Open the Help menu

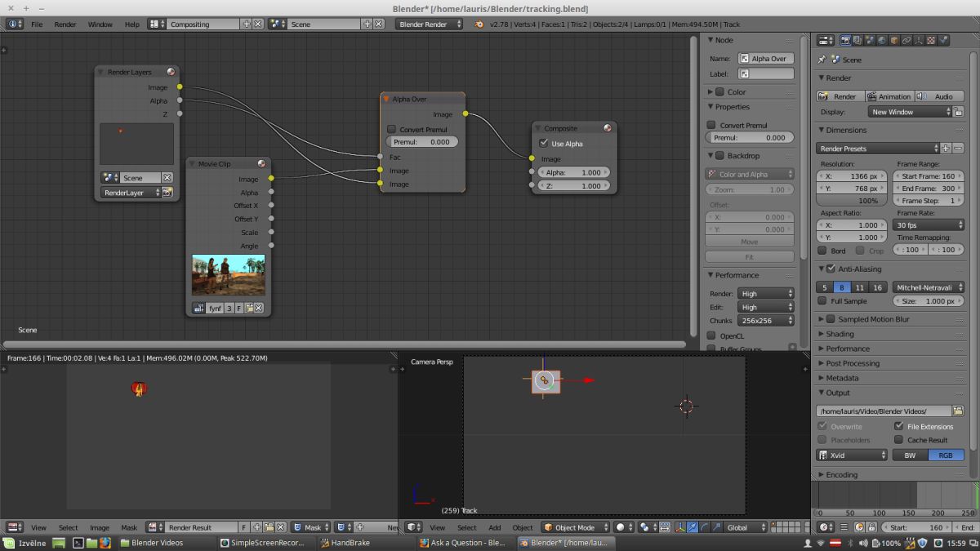(x=131, y=24)
